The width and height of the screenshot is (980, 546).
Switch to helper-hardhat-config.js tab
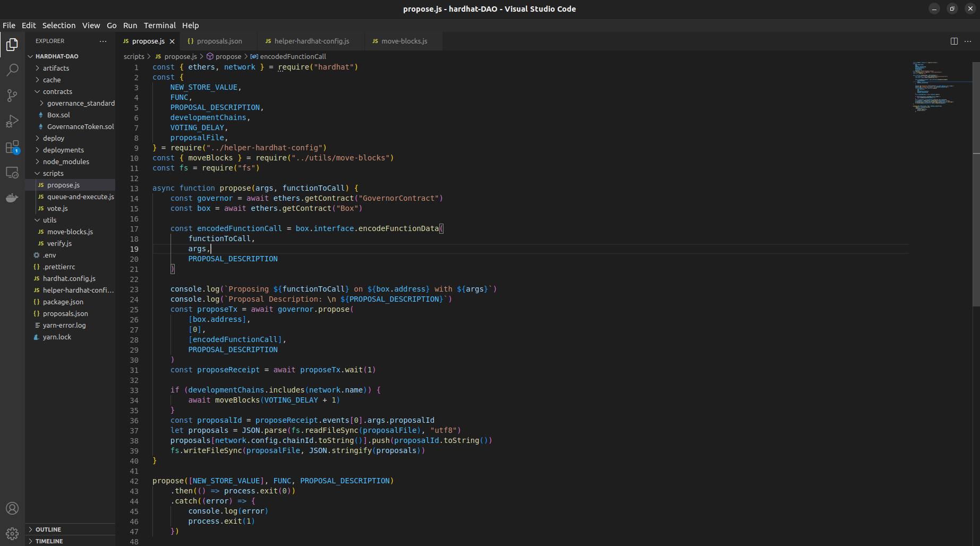coord(311,41)
